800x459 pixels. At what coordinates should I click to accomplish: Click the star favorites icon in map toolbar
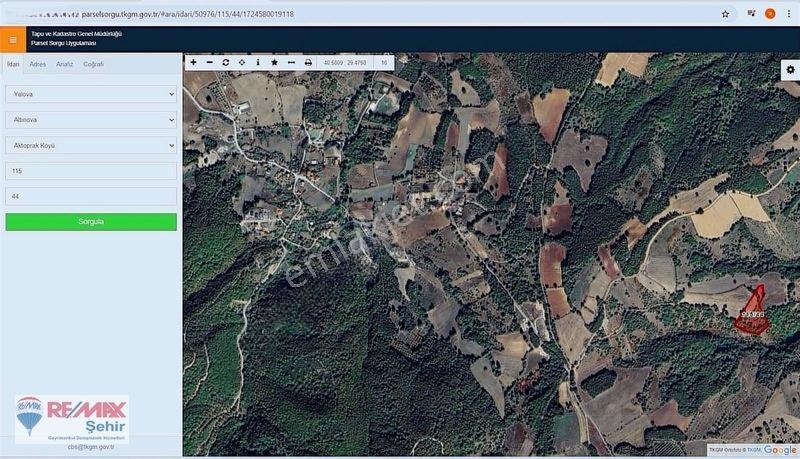pos(274,62)
